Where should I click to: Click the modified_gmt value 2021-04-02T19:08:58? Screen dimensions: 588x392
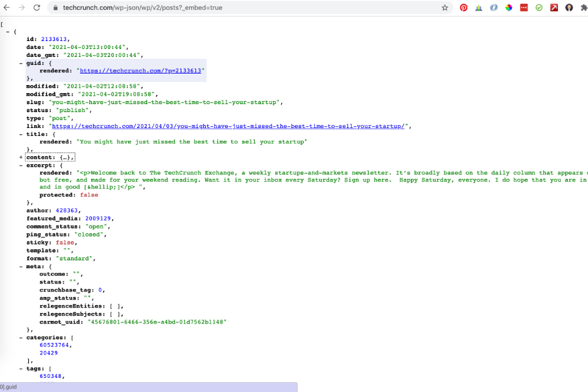click(x=116, y=94)
